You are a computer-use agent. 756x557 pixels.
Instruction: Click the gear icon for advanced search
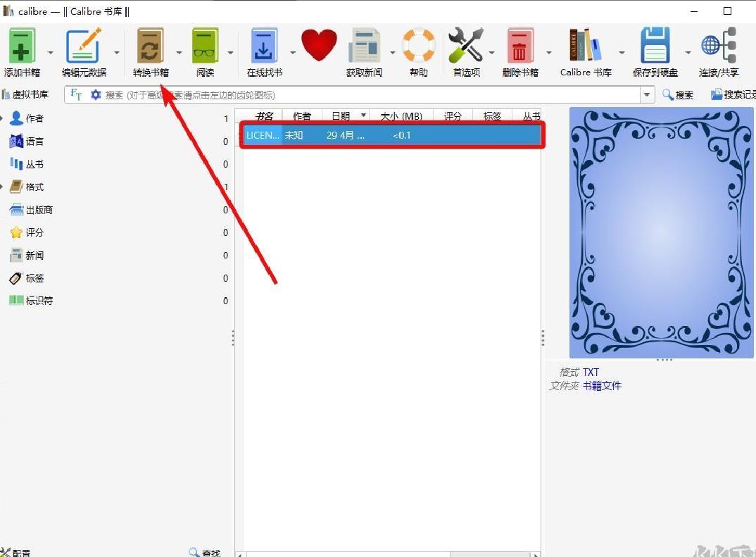pos(96,94)
